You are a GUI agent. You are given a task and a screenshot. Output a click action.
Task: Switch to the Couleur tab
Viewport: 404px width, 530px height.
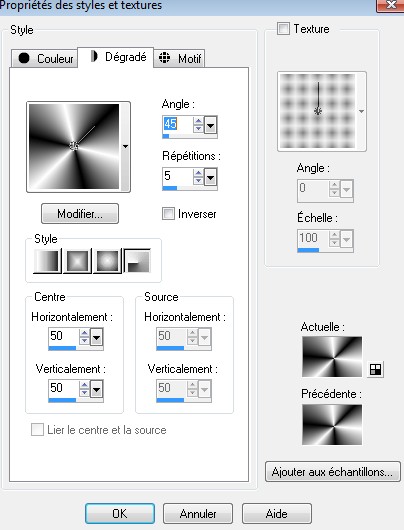(x=44, y=58)
